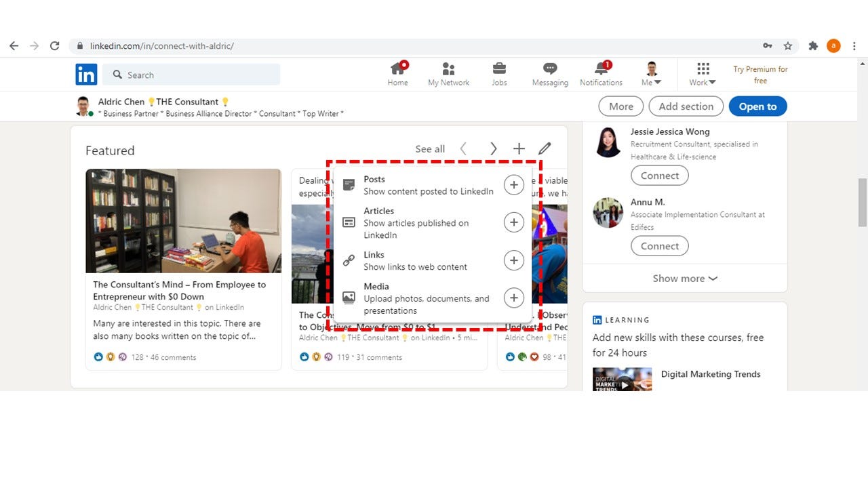This screenshot has height=488, width=868.
Task: Open browser extensions puzzle icon
Action: click(x=813, y=46)
